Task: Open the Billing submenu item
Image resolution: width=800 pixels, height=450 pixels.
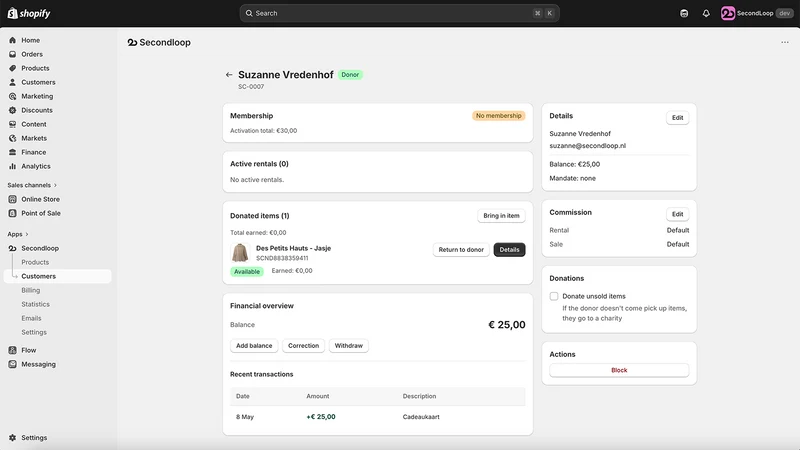Action: click(31, 290)
